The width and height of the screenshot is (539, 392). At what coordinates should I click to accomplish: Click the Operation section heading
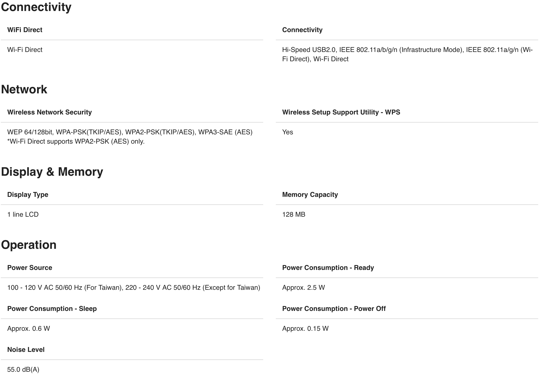click(29, 245)
